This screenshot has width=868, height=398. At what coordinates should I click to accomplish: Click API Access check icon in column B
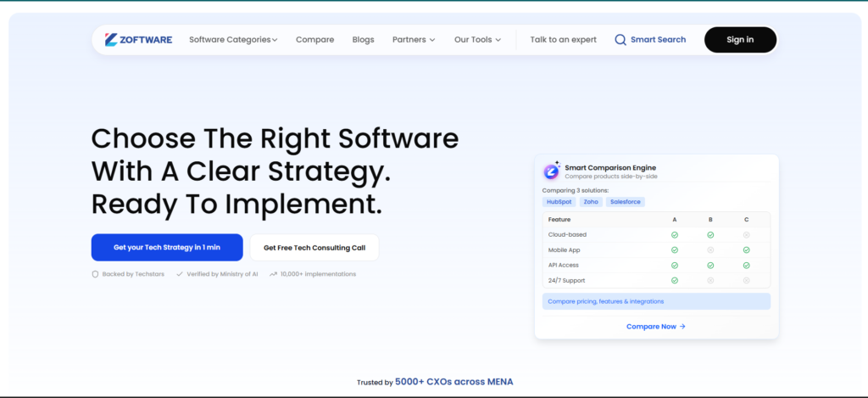710,266
